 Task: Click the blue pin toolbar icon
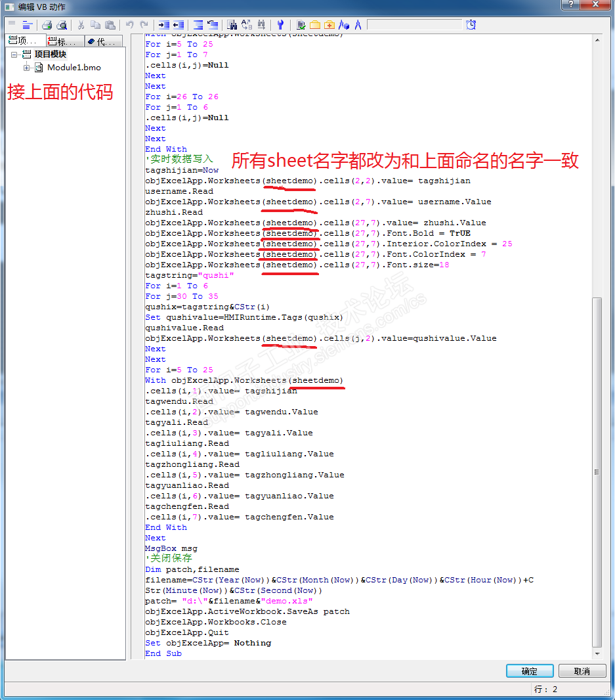point(280,25)
